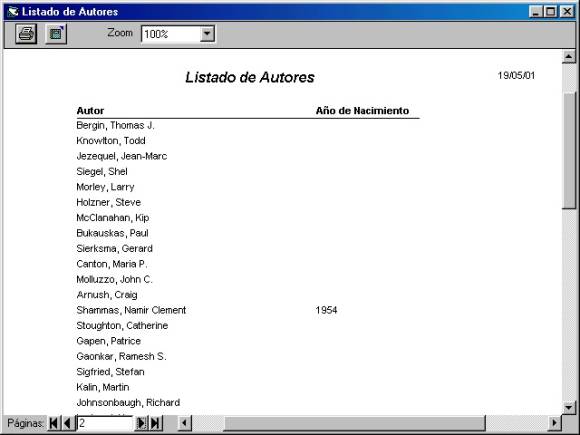Click the page number input field
The image size is (580, 435).
pos(105,423)
